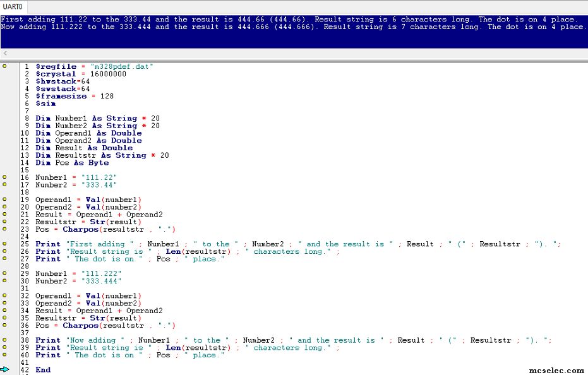The width and height of the screenshot is (588, 375).
Task: Click the "333.44" string on line 17
Action: (99, 185)
